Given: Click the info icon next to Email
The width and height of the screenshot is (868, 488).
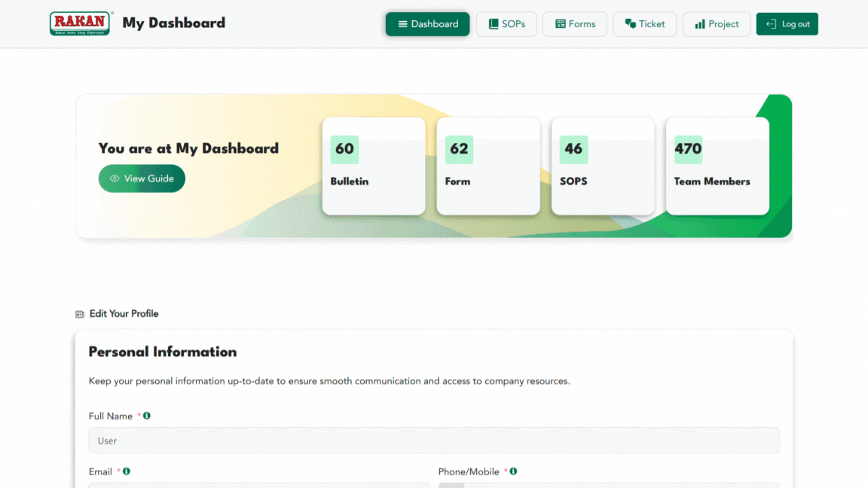Looking at the screenshot, I should tap(127, 471).
